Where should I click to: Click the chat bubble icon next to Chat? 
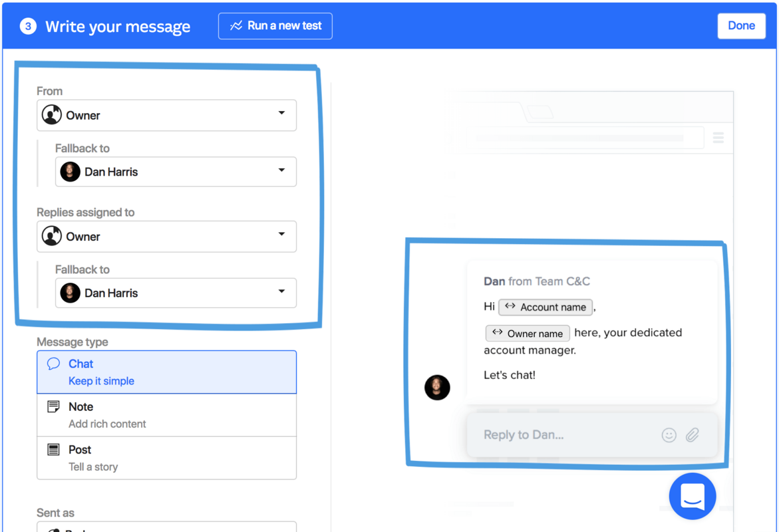53,364
